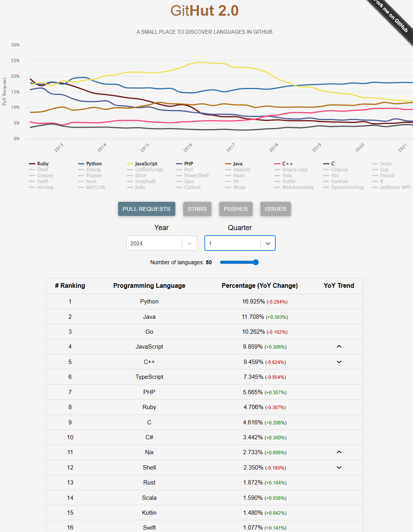
Task: Hide the JavaScript series in legend
Action: click(142, 164)
